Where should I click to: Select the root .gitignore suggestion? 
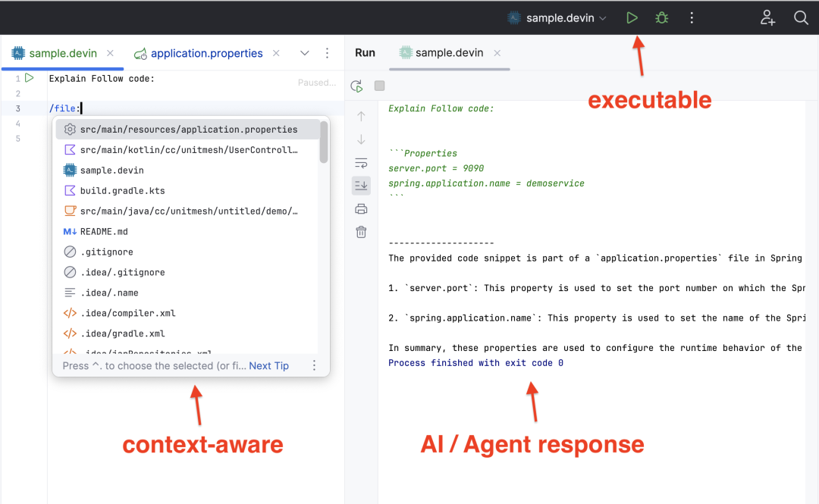187,252
